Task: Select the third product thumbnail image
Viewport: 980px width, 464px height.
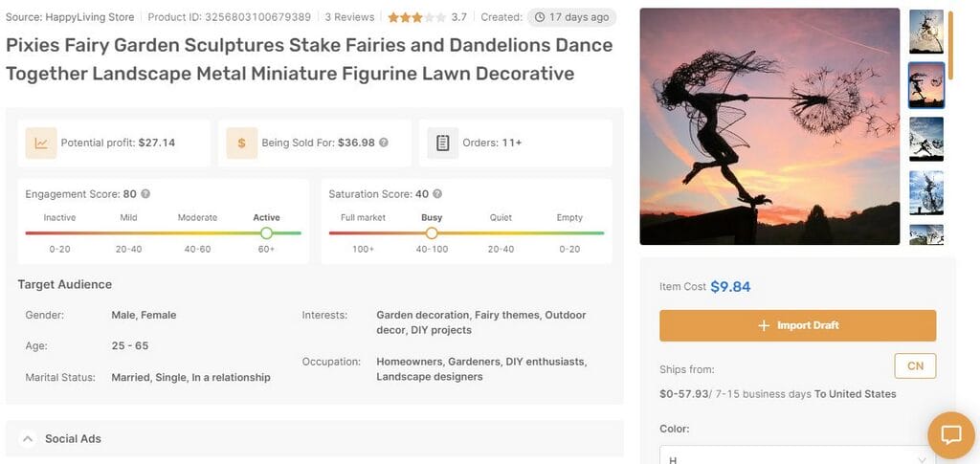Action: [926, 140]
